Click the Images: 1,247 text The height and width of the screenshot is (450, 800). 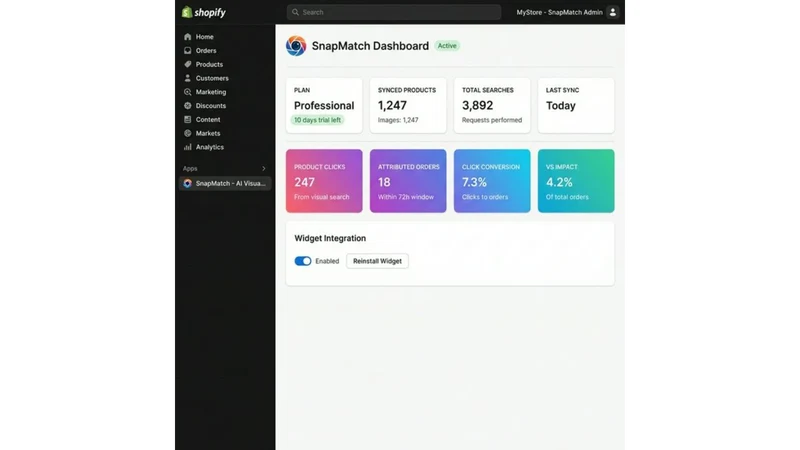point(398,120)
